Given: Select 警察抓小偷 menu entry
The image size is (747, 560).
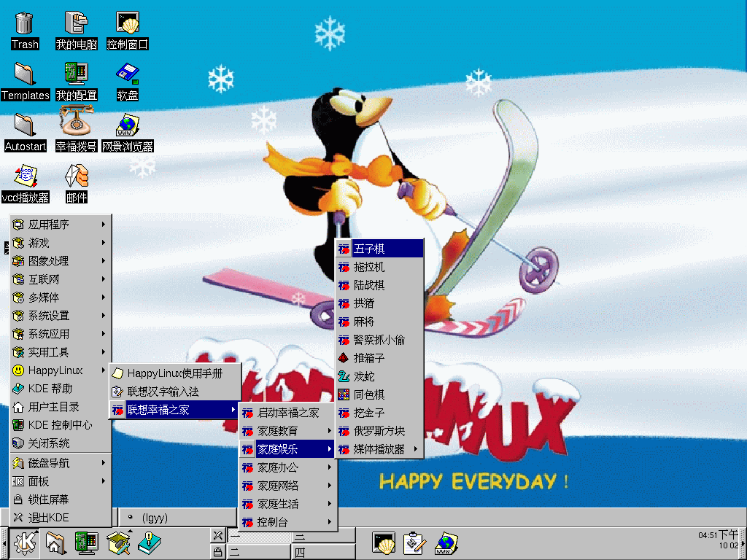Looking at the screenshot, I should pos(379,340).
